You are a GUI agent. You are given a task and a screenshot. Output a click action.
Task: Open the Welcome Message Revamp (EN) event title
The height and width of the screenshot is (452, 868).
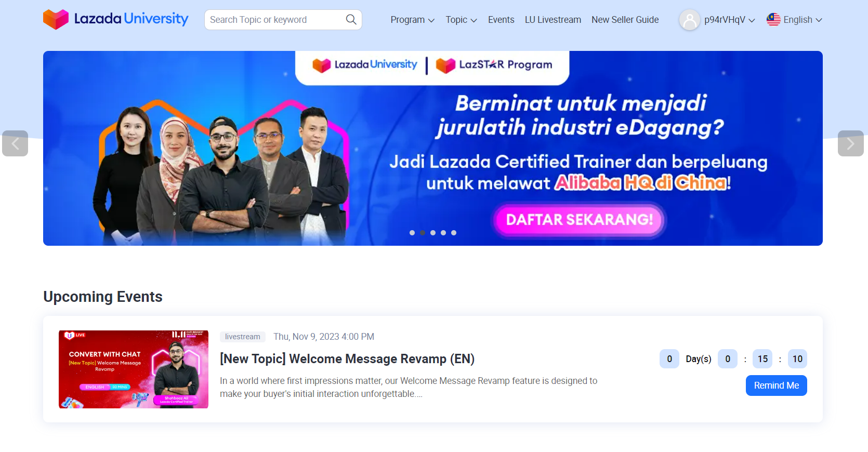347,359
